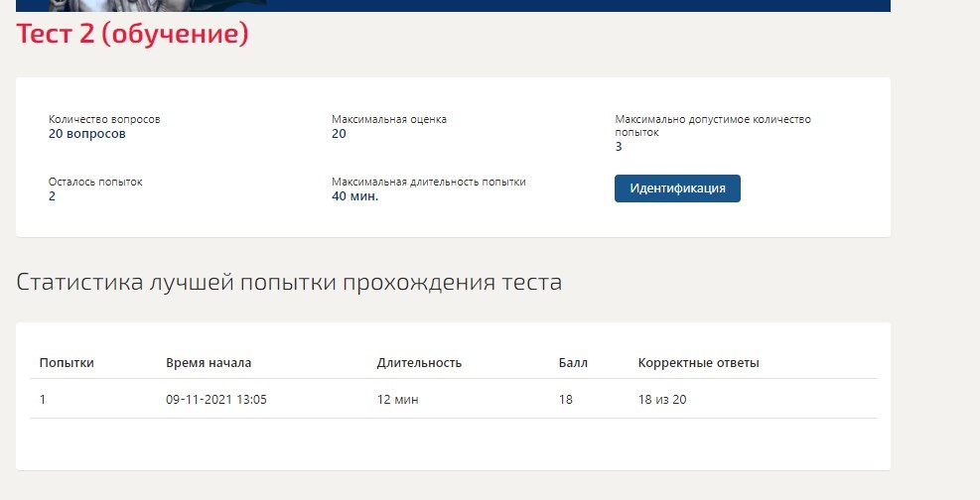This screenshot has width=980, height=500.
Task: Select the score value 18 in Балл column
Action: pyautogui.click(x=566, y=400)
